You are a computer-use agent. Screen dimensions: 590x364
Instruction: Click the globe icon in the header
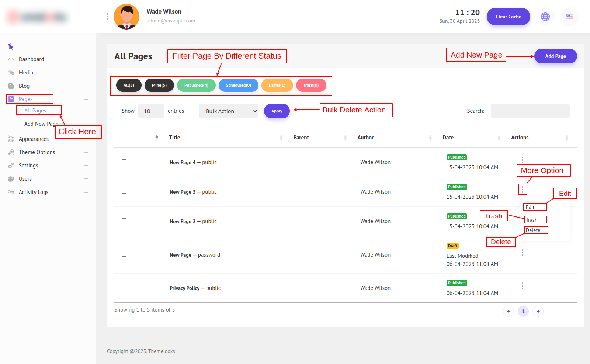click(x=545, y=17)
